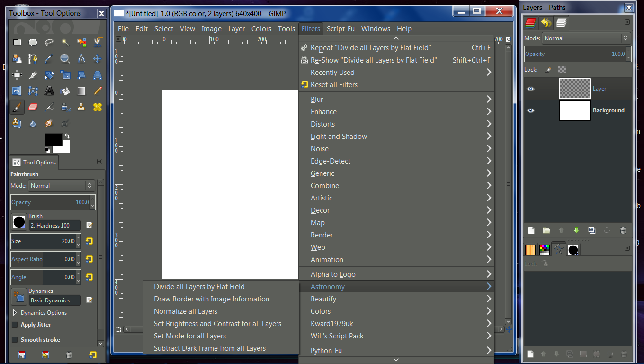Enable the Smooth stroke checkbox

pos(15,340)
